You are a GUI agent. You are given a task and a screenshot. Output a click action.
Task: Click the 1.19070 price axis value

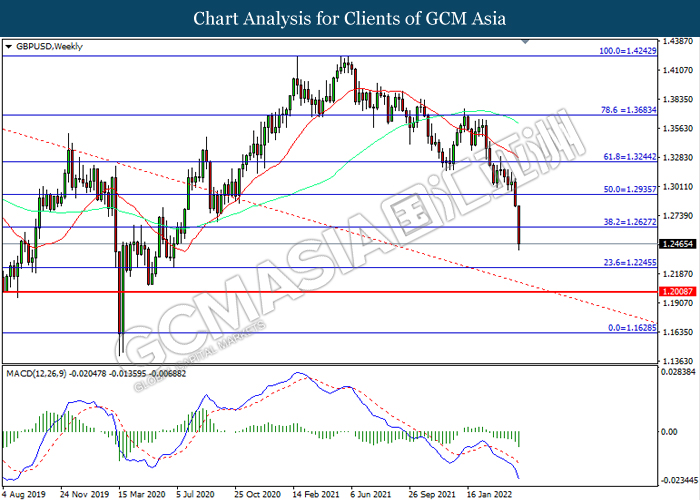tap(677, 303)
